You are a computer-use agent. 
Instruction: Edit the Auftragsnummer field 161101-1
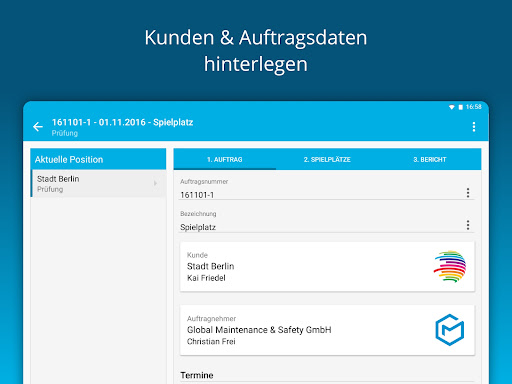[x=321, y=195]
